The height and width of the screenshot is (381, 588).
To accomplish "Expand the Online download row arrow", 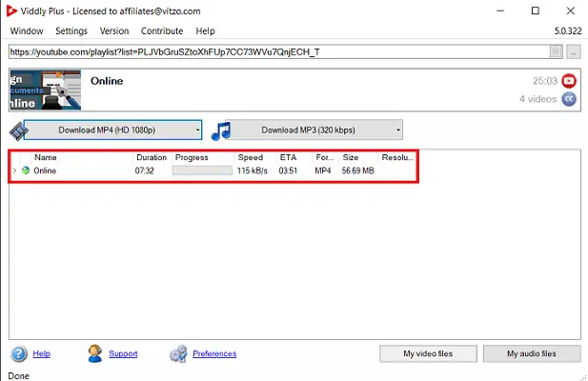I will [14, 170].
